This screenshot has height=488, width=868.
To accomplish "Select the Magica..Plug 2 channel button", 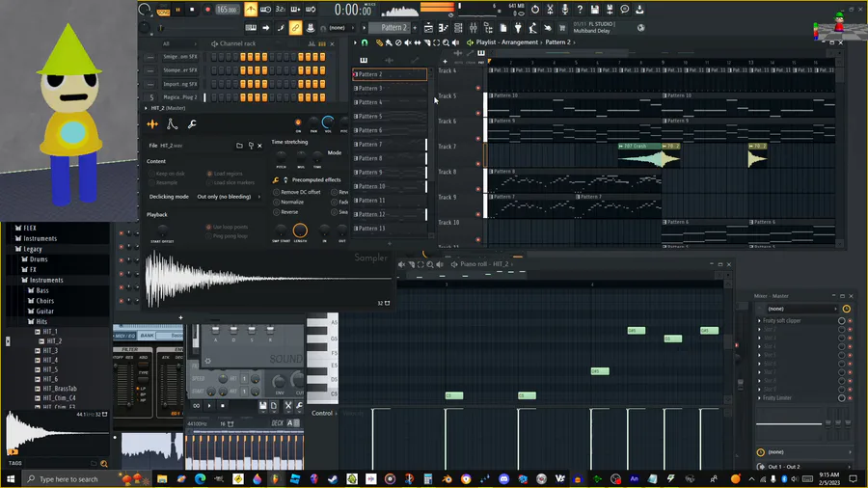I will click(x=180, y=97).
